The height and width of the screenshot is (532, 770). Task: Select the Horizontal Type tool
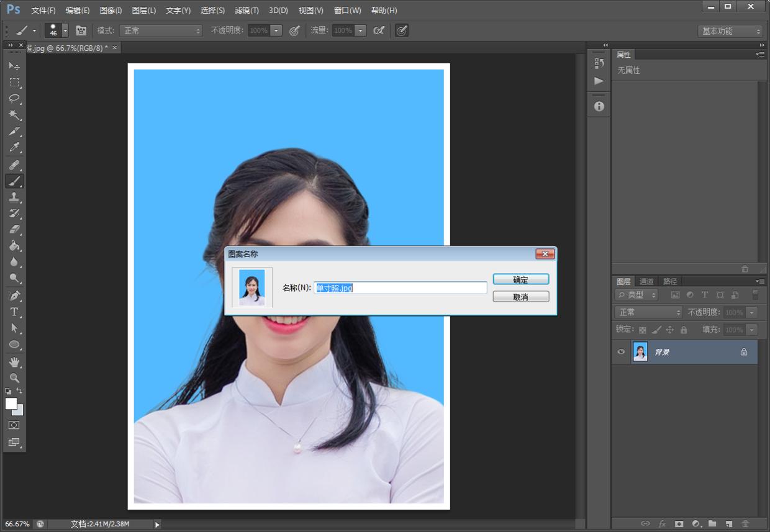[x=14, y=312]
